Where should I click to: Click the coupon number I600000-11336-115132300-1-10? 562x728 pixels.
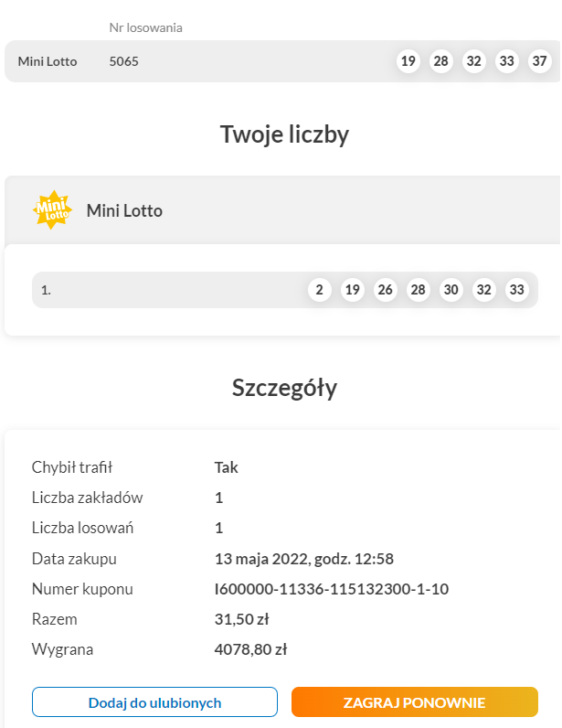331,589
